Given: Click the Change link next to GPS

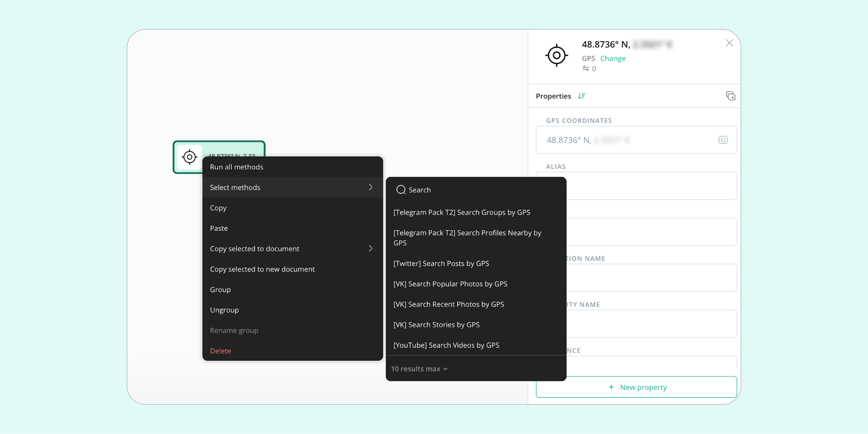Looking at the screenshot, I should [x=613, y=59].
